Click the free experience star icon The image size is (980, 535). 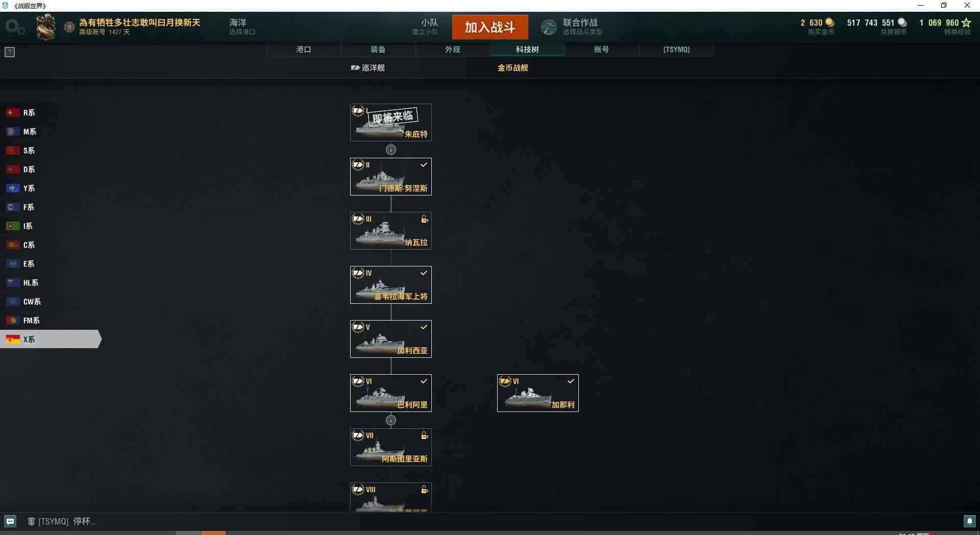(966, 22)
